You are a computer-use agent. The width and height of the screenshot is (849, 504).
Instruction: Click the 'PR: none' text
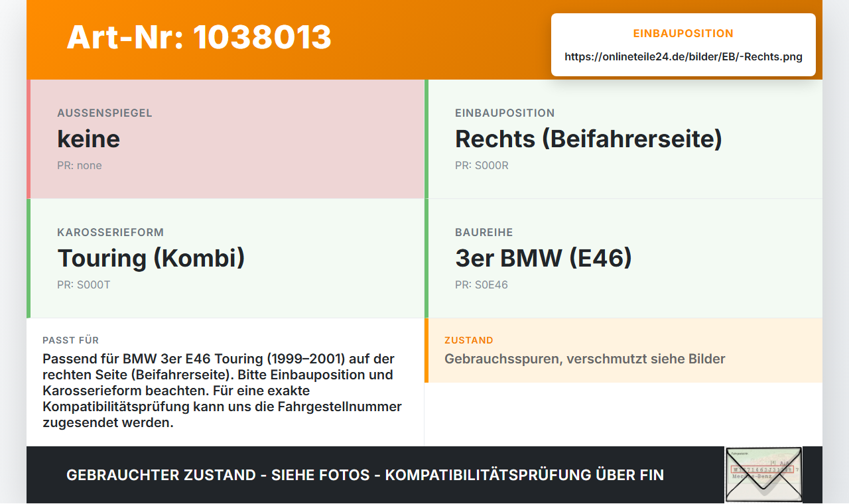[x=80, y=165]
